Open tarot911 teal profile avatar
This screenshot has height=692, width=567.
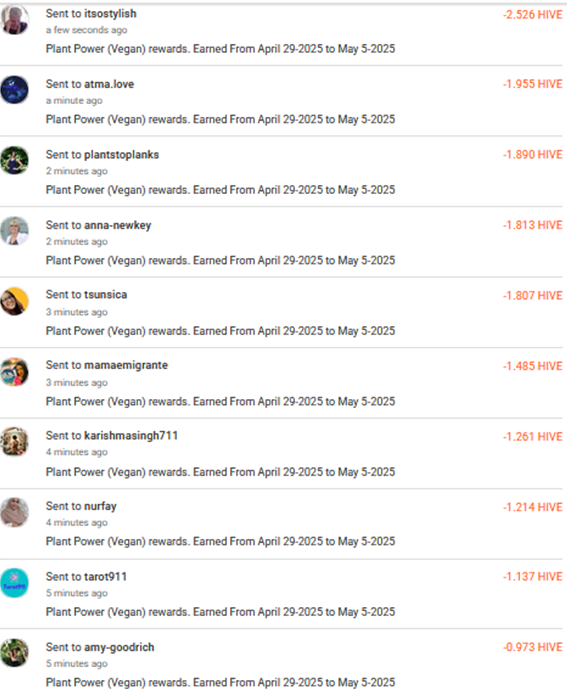click(x=15, y=583)
